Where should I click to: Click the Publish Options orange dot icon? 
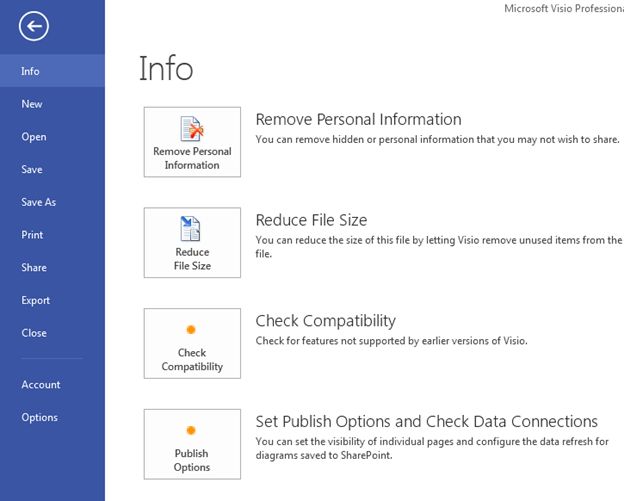(191, 430)
